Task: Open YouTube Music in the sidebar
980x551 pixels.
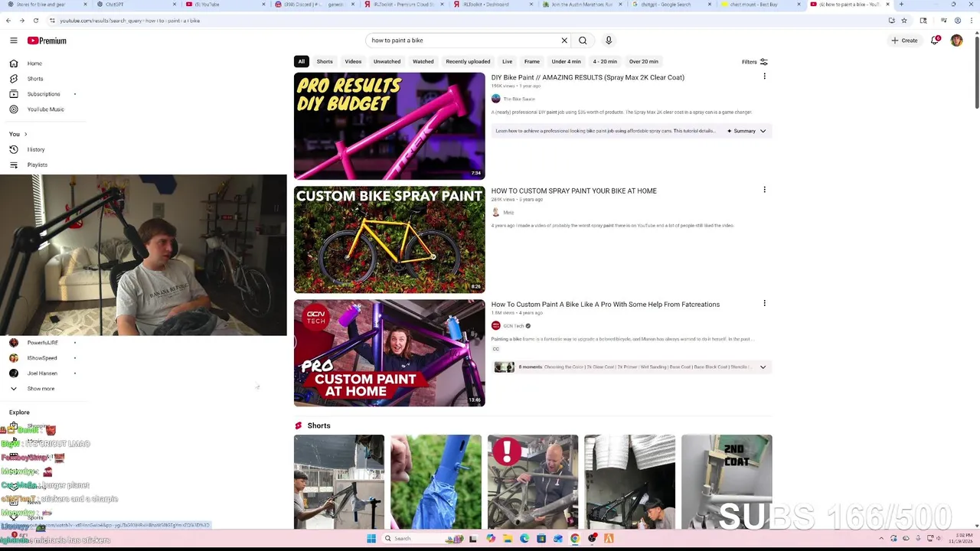Action: [45, 109]
